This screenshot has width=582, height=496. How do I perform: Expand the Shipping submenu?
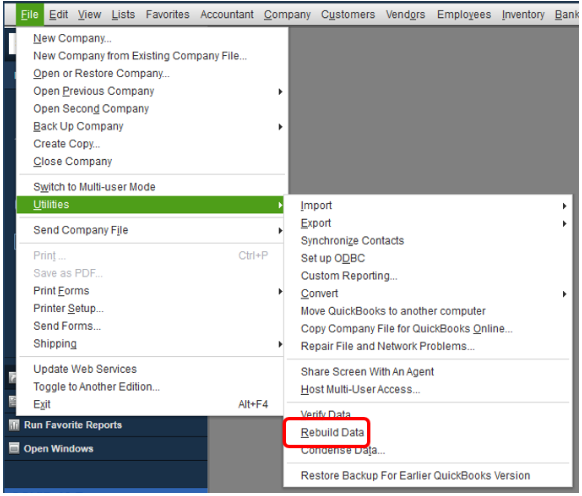[150, 344]
